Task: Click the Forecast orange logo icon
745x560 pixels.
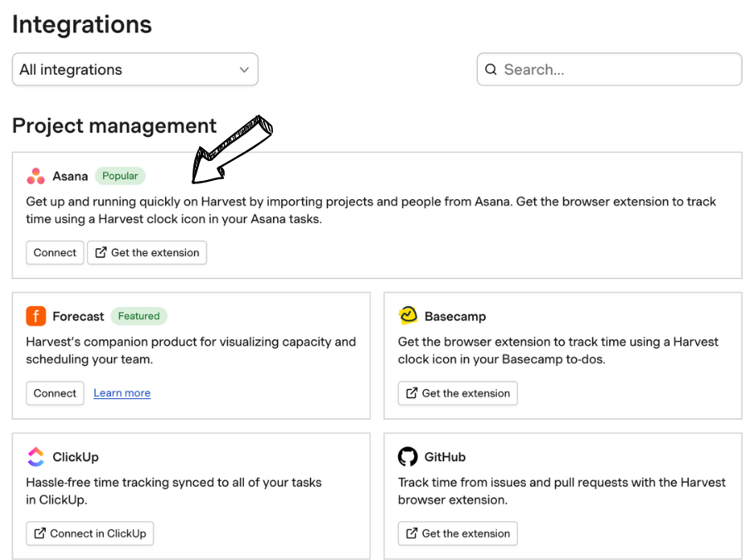Action: coord(36,316)
